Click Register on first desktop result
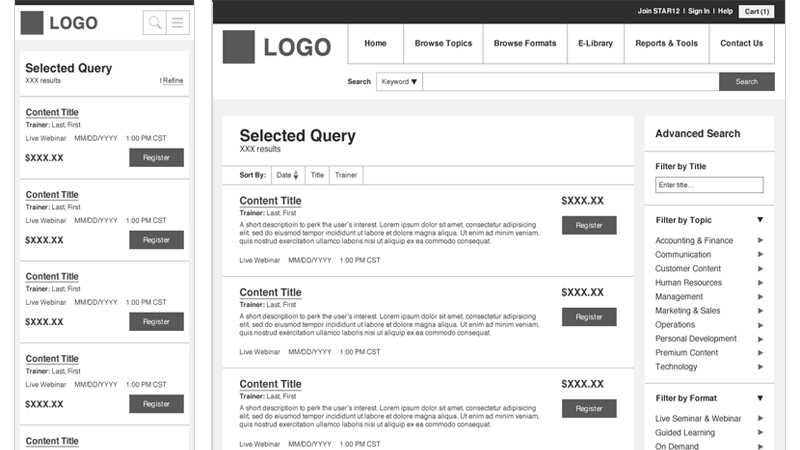800x450 pixels. (x=589, y=225)
